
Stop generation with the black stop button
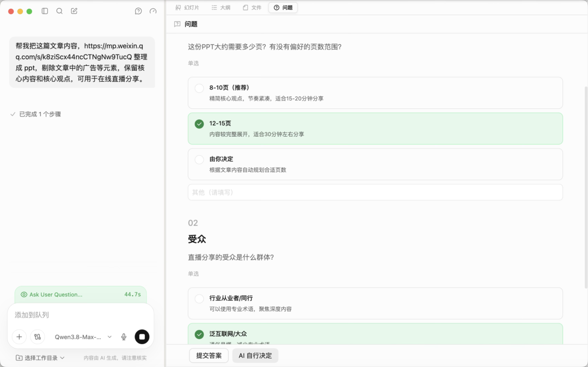[142, 337]
